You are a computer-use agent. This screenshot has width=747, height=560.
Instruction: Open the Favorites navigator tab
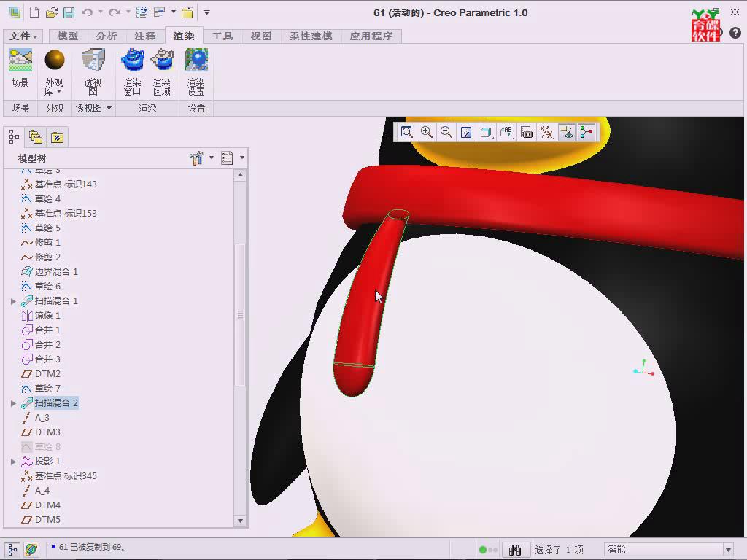(x=57, y=137)
